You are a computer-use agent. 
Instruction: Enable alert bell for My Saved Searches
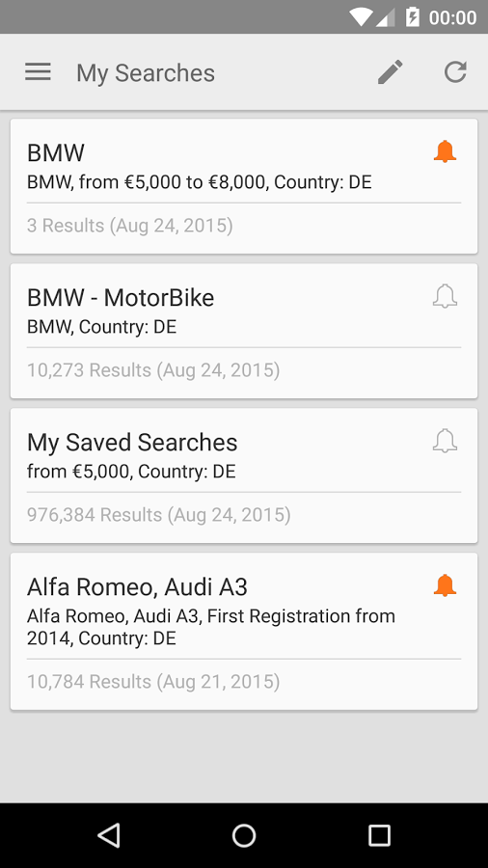pos(445,441)
